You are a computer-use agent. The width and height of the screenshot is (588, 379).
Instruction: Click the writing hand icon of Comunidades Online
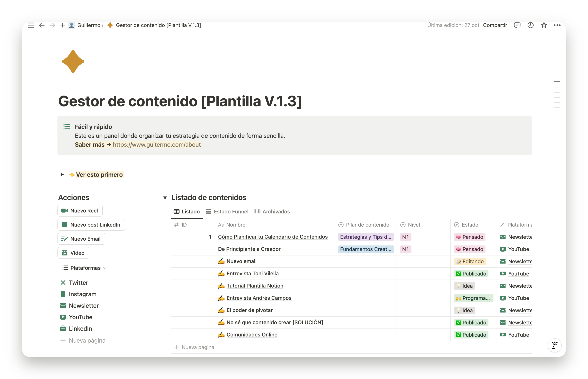point(221,334)
